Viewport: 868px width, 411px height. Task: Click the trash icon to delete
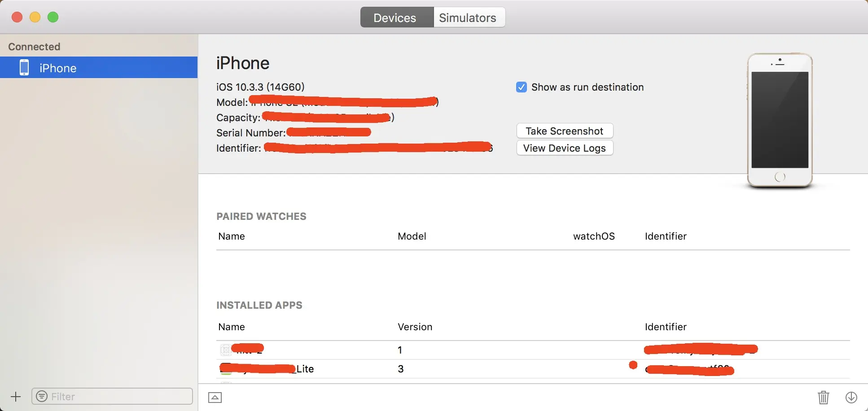coord(824,398)
